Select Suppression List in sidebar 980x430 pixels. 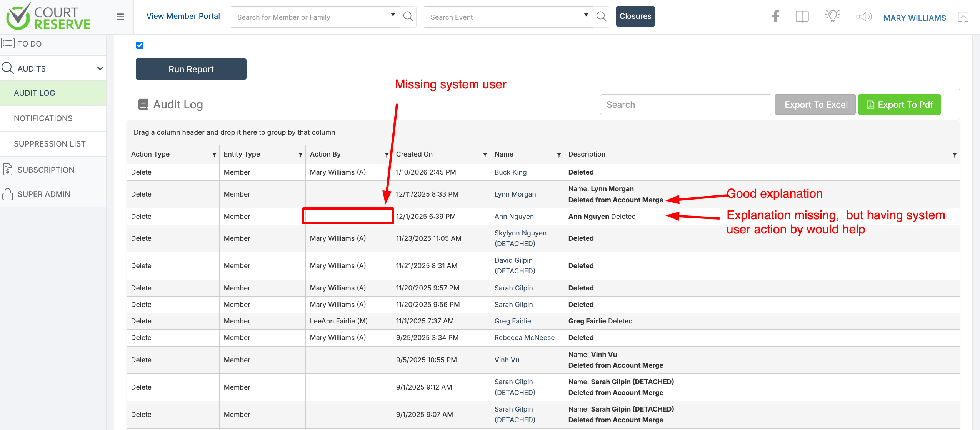pos(50,144)
